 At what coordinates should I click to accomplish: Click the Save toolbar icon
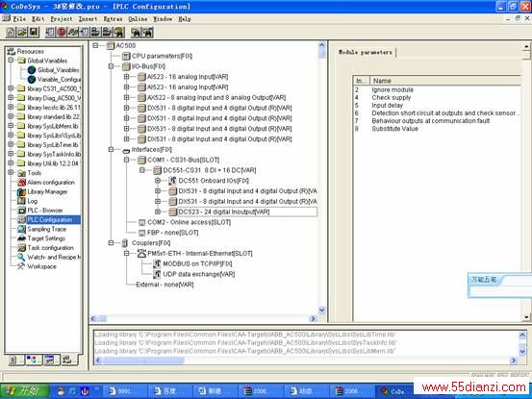[x=34, y=32]
